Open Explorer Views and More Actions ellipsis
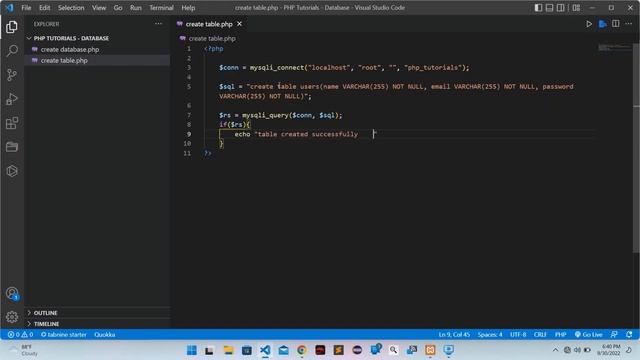The width and height of the screenshot is (640, 360). (x=158, y=24)
